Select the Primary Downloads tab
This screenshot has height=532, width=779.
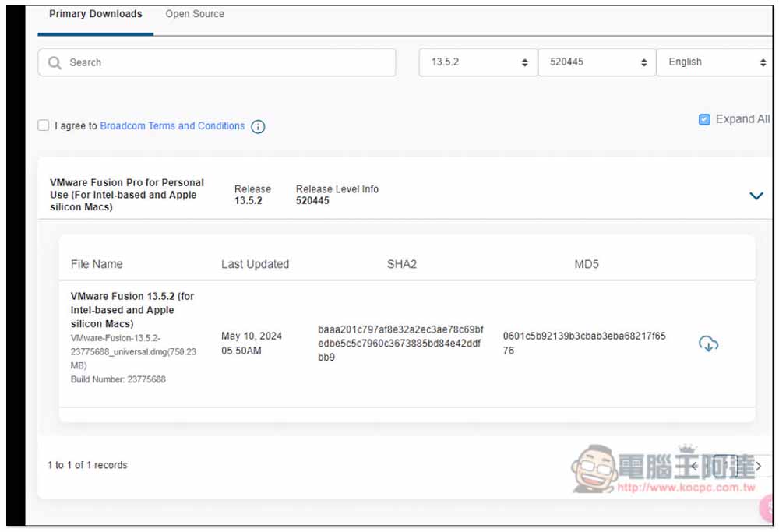tap(95, 14)
